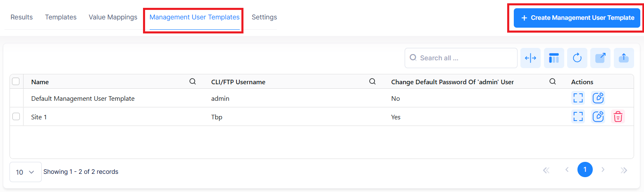Image resolution: width=644 pixels, height=192 pixels.
Task: Search within the Name column
Action: tap(193, 82)
